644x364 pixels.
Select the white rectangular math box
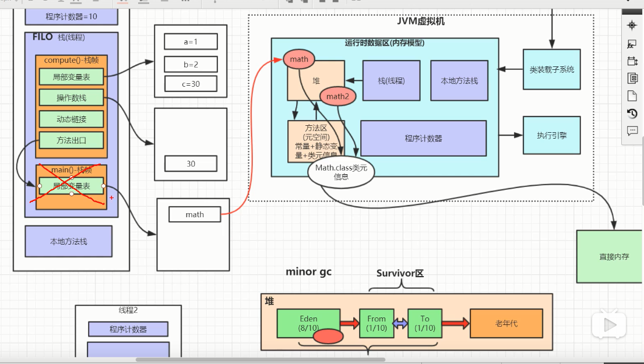click(x=195, y=215)
